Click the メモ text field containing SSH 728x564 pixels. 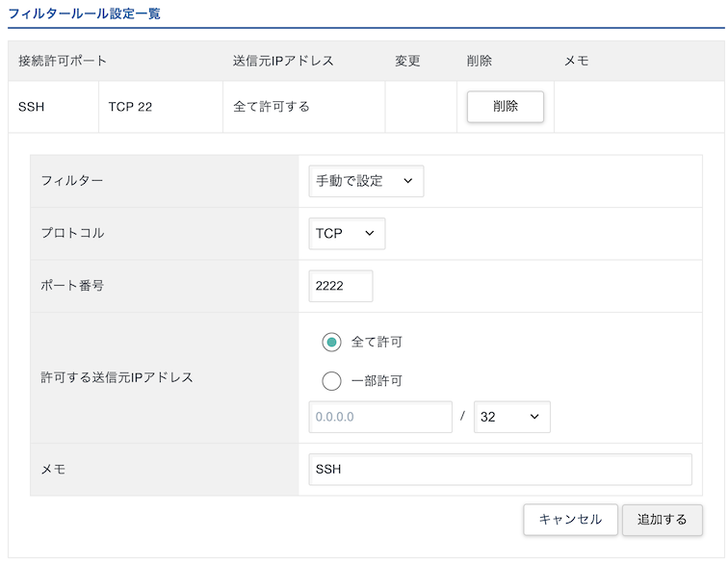pyautogui.click(x=500, y=470)
